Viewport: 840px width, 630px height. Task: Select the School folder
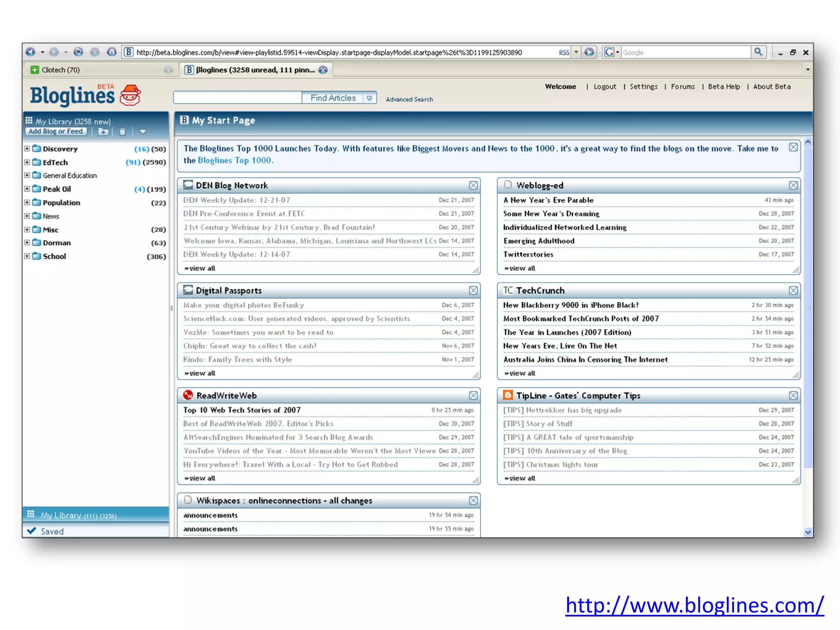click(54, 256)
